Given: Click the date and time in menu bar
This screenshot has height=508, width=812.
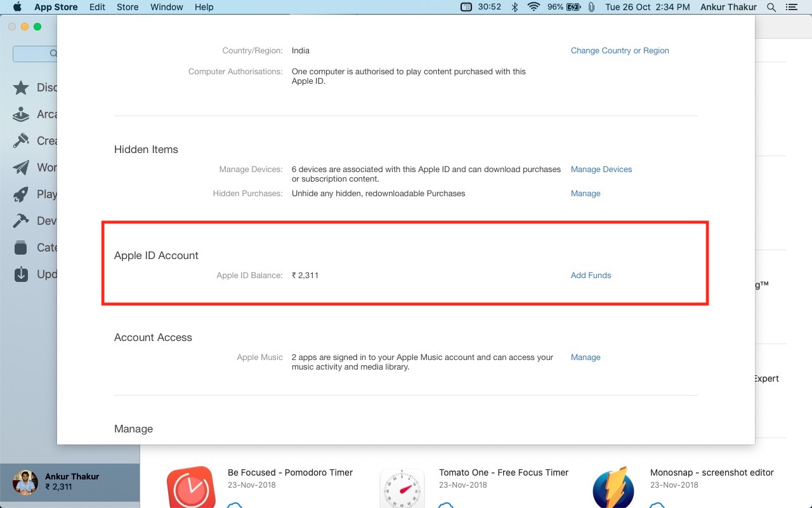Looking at the screenshot, I should point(648,7).
